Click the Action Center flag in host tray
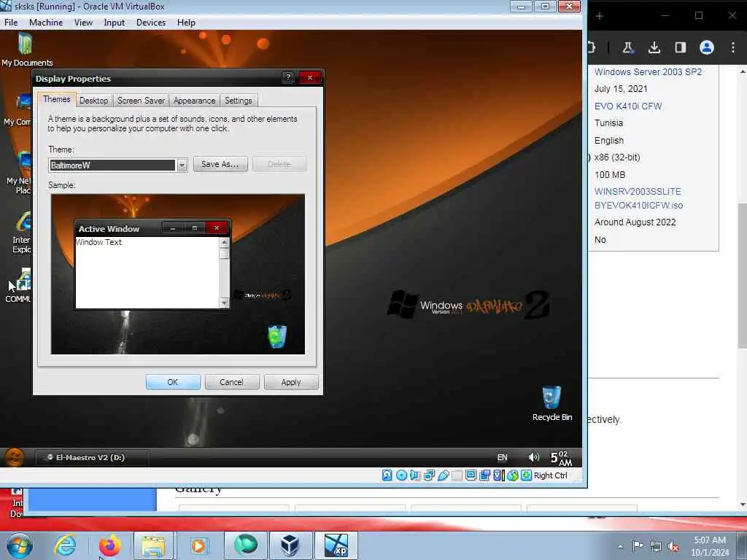 (x=638, y=545)
